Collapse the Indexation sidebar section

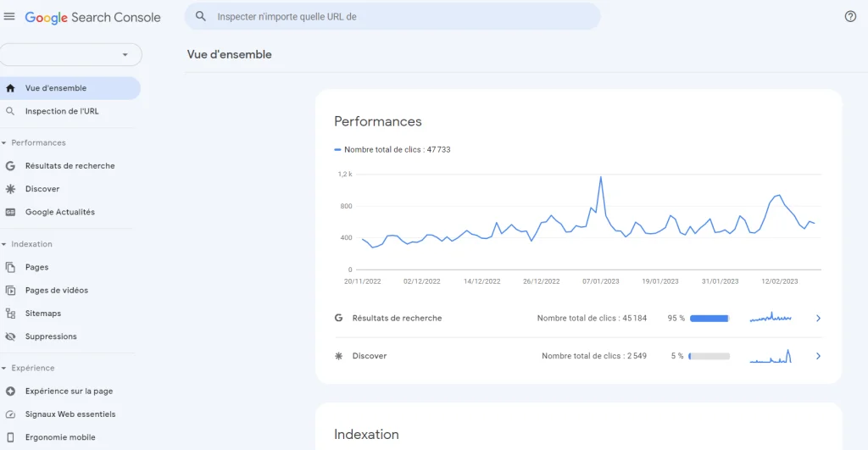(4, 244)
